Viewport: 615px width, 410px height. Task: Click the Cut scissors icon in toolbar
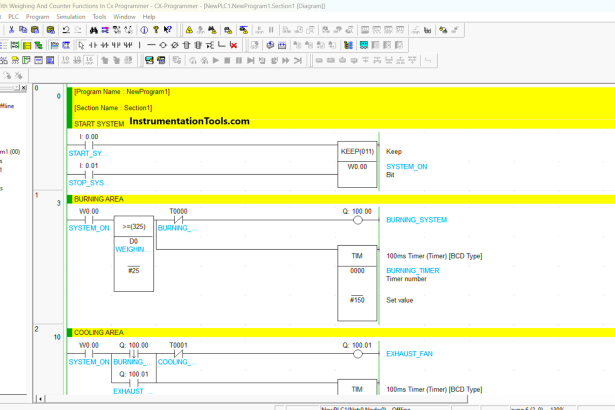(x=10, y=30)
